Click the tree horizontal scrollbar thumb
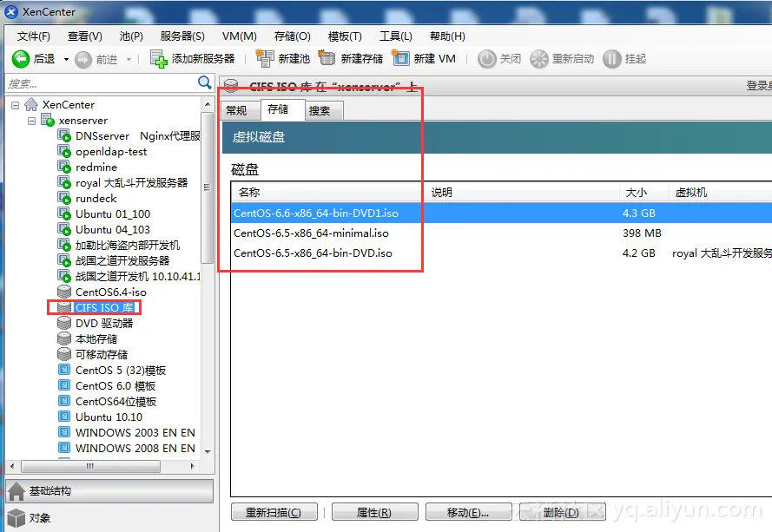This screenshot has width=772, height=532. [90, 465]
